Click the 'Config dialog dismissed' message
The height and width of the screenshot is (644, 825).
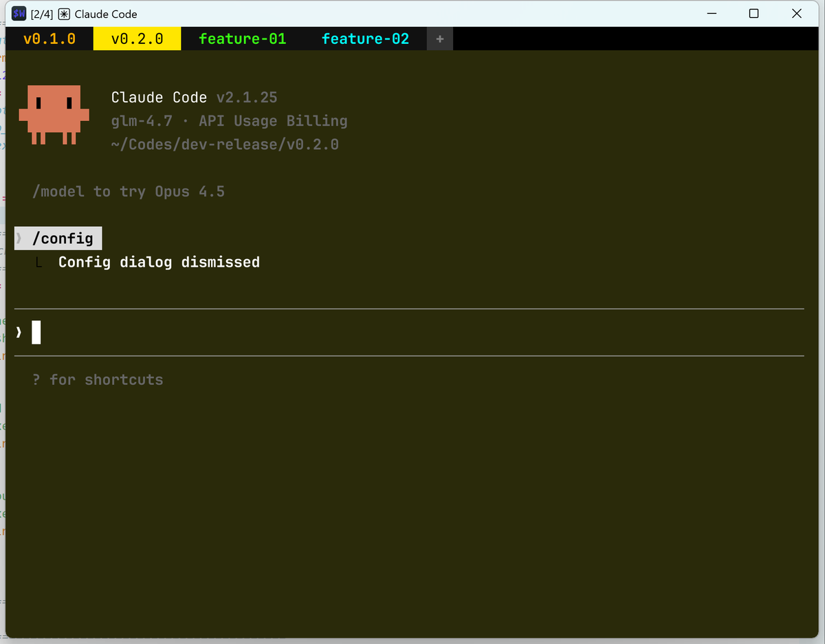[159, 262]
